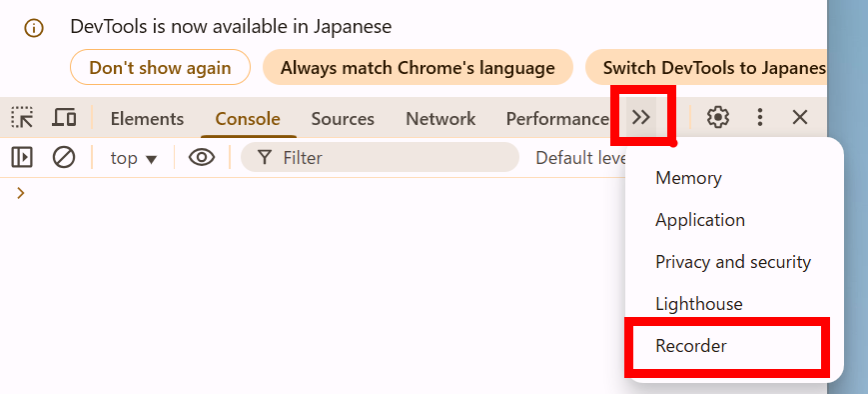Open the Default levels dropdown
This screenshot has height=394, width=868.
[x=580, y=158]
